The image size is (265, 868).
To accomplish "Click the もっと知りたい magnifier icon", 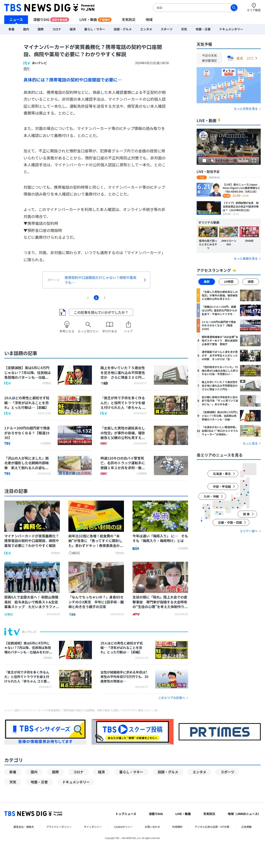I will (x=88, y=324).
